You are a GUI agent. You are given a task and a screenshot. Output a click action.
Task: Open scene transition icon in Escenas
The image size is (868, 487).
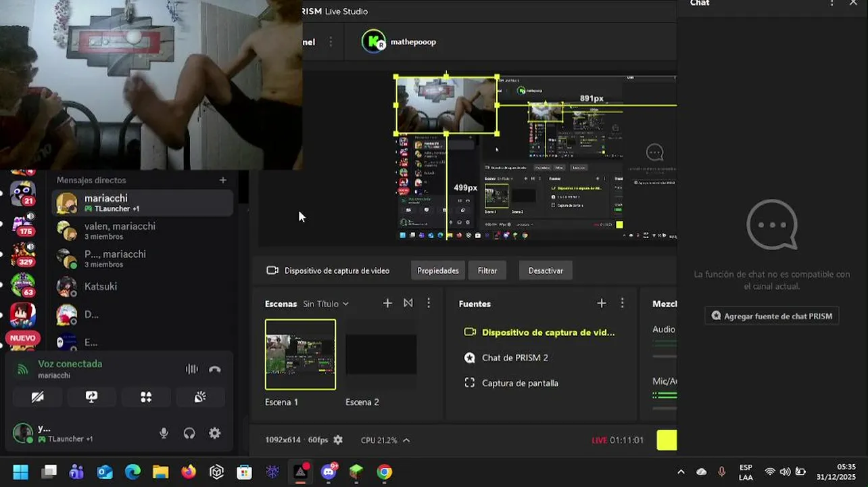[x=408, y=304]
